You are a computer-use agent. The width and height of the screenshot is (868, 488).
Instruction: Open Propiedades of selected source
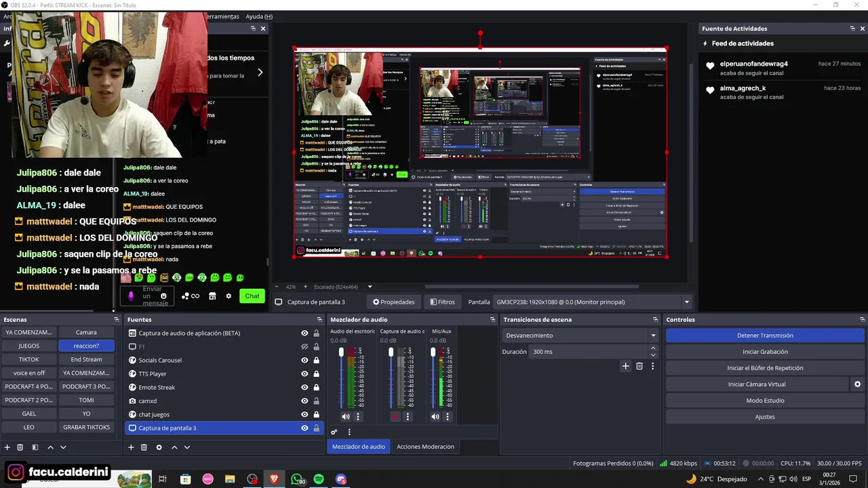coord(394,302)
